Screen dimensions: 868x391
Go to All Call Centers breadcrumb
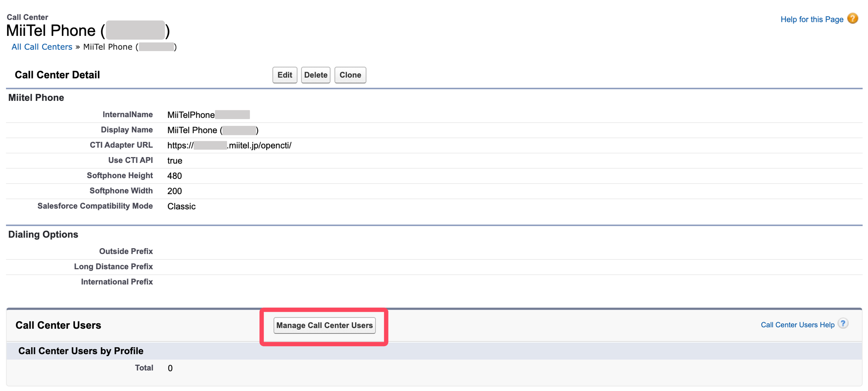point(42,47)
